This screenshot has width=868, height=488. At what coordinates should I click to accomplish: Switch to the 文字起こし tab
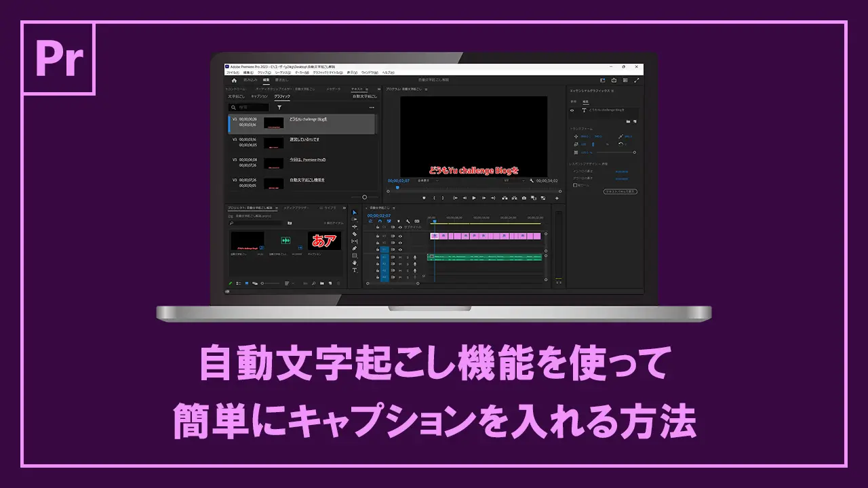236,96
